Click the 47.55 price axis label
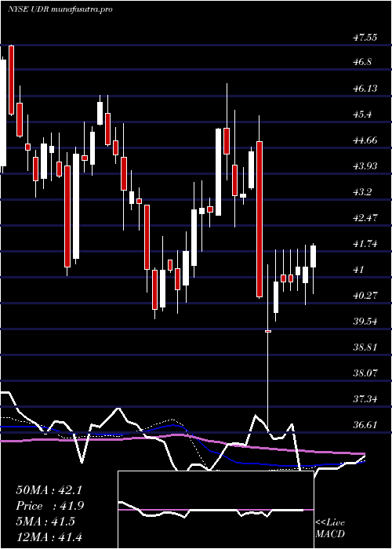392x549 pixels. (x=365, y=37)
